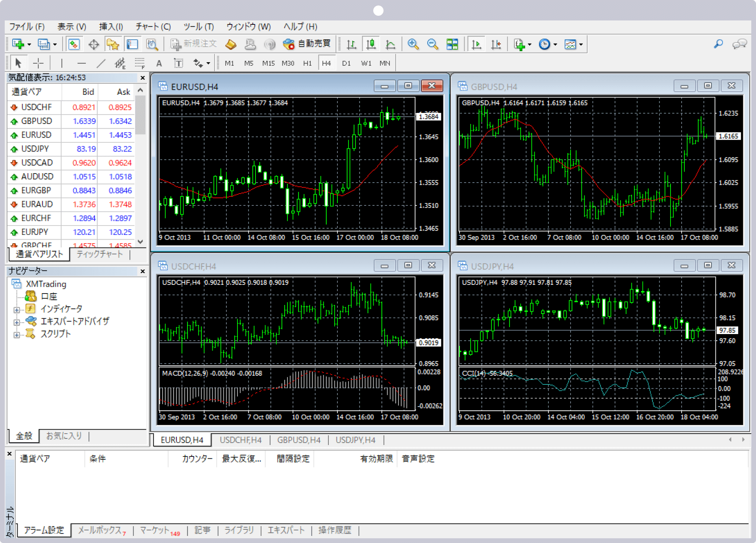Toggle the chart shift icon
Image resolution: width=756 pixels, height=543 pixels.
click(x=496, y=44)
